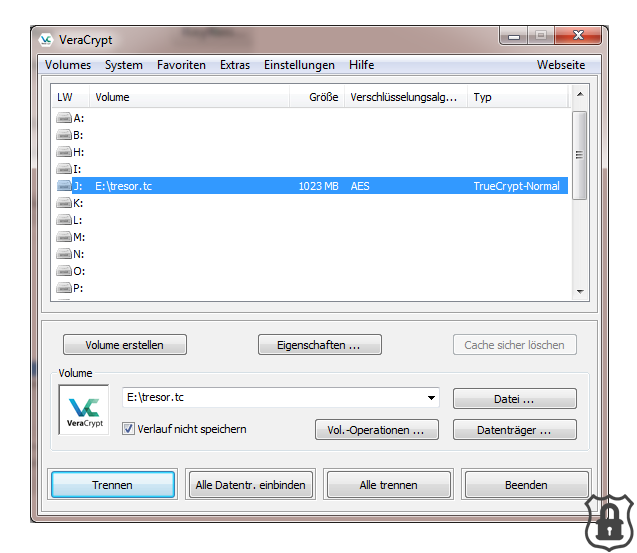This screenshot has width=637, height=553.
Task: Select the 'N:' drive letter label
Action: [x=79, y=254]
